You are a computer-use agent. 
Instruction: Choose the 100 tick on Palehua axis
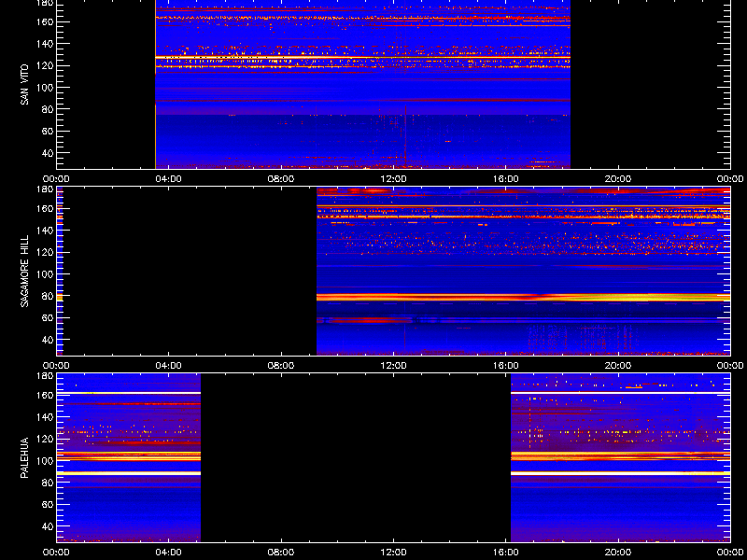click(x=45, y=461)
